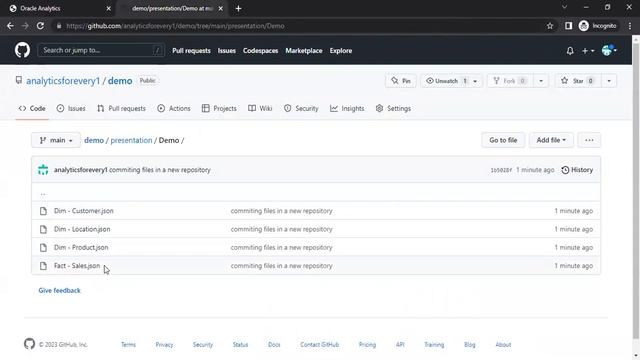This screenshot has height=360, width=640.
Task: Switch to the Oracle Analytics browser tab
Action: [x=59, y=9]
